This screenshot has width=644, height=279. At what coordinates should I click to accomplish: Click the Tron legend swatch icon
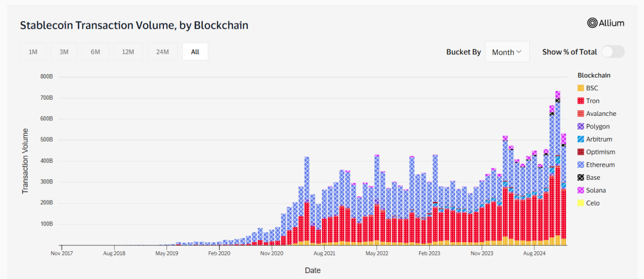coord(581,101)
